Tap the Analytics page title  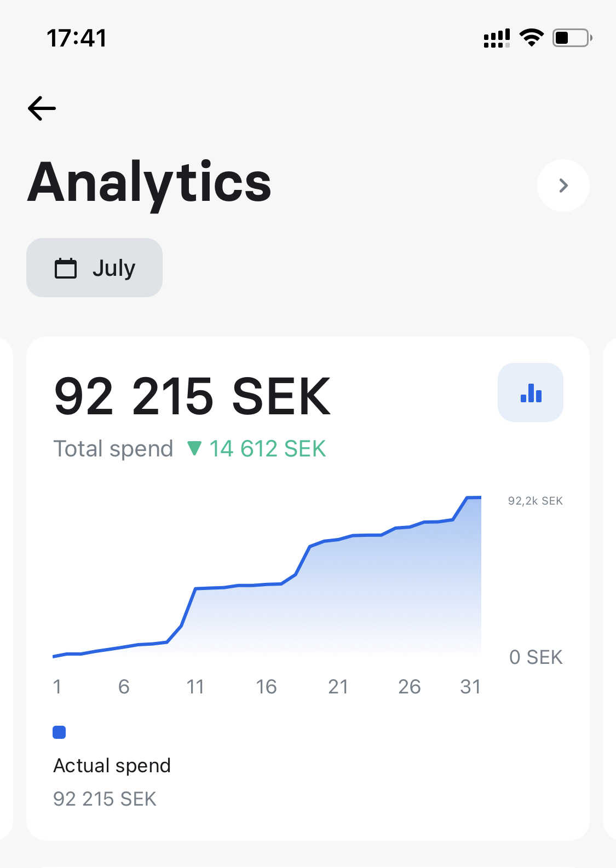pos(149,183)
